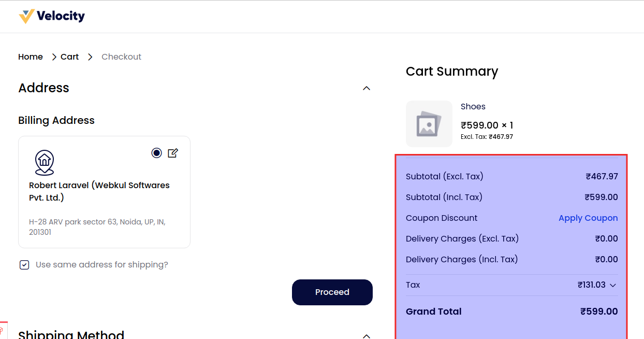Click the Velocity logo icon
The image size is (644, 339).
point(26,17)
